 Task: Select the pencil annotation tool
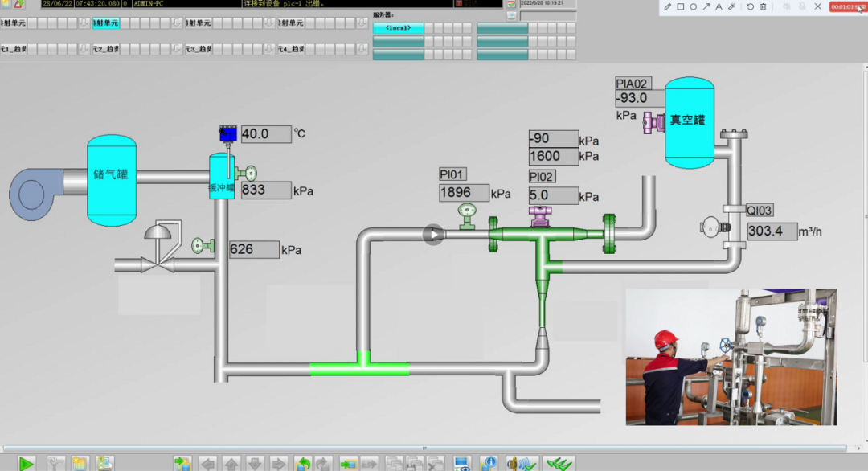point(667,6)
